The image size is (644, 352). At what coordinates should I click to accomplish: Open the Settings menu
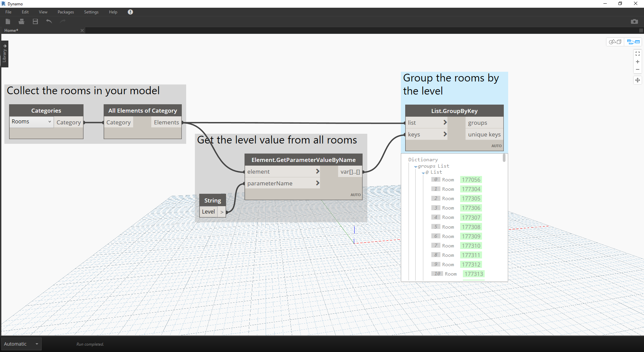pyautogui.click(x=91, y=12)
